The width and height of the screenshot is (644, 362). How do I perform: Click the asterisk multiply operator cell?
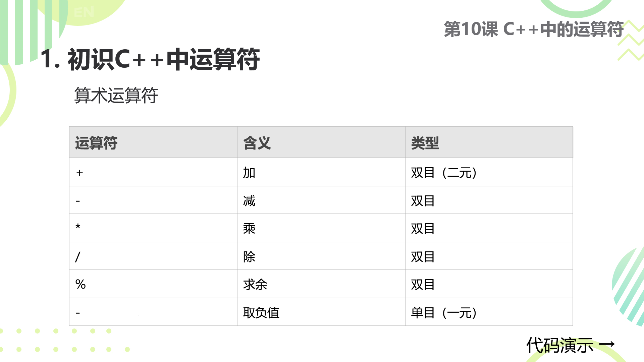[x=153, y=228]
